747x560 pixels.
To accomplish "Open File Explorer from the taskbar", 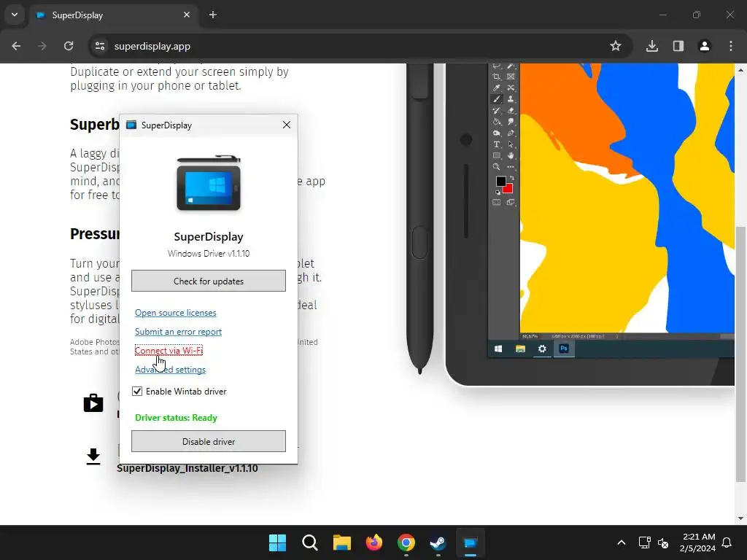I will pyautogui.click(x=341, y=542).
